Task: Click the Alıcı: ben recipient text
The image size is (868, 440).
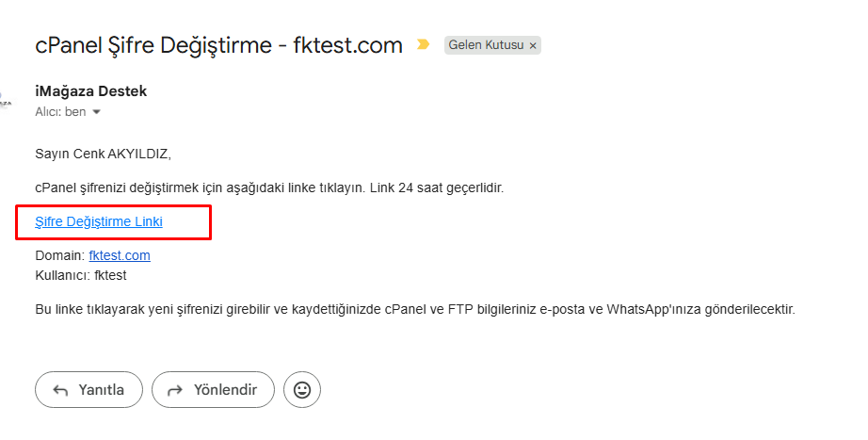Action: click(60, 111)
